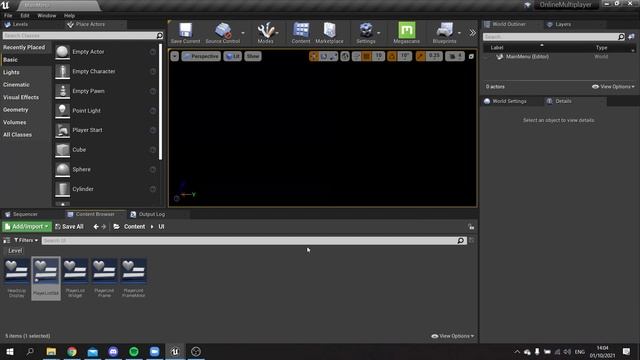Select the Point Light icon

[62, 111]
